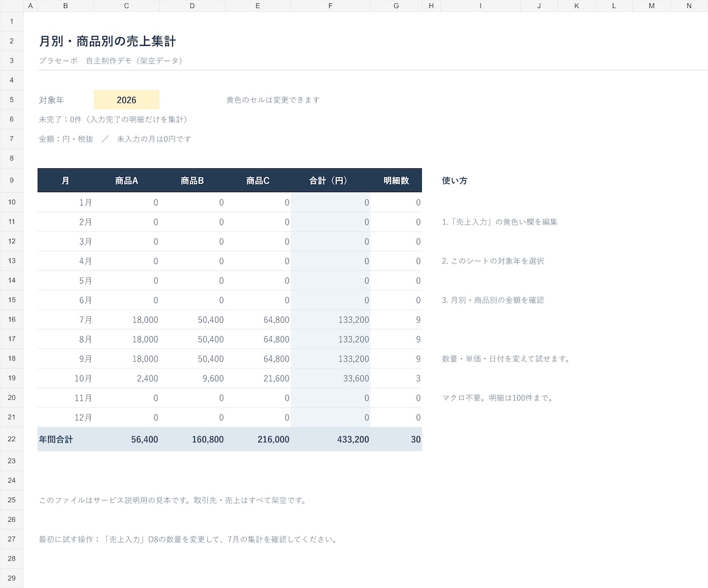Click the hint '黄色のセルは変更できます'
The width and height of the screenshot is (708, 588).
(x=273, y=100)
